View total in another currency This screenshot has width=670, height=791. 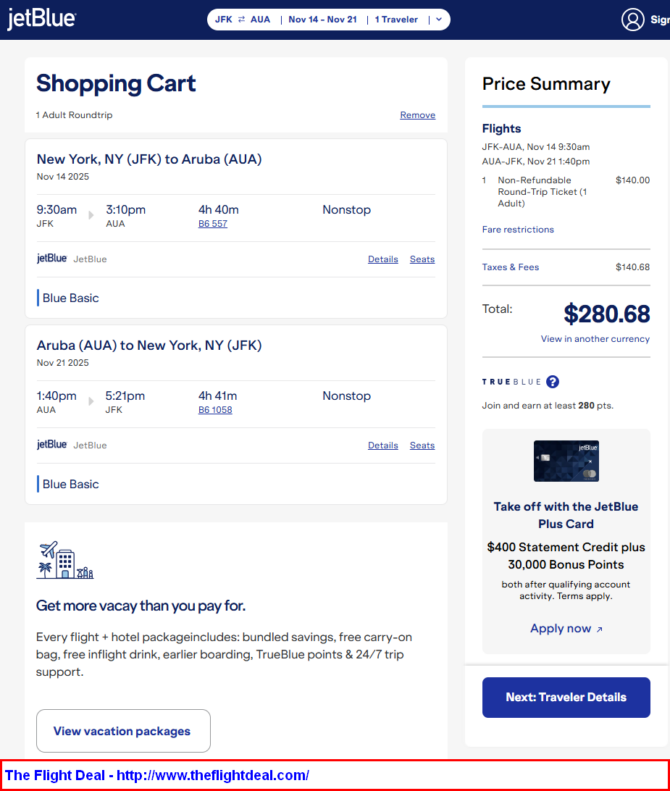click(x=595, y=339)
